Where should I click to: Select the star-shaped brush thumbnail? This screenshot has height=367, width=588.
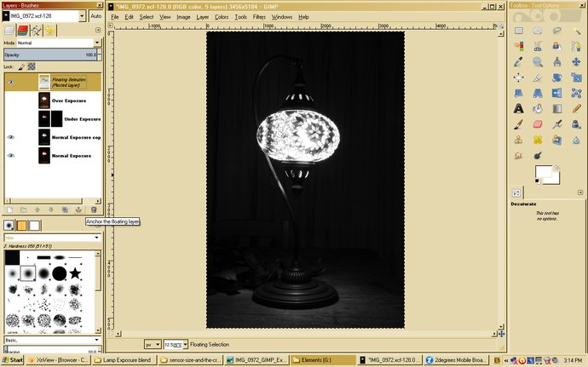76,273
